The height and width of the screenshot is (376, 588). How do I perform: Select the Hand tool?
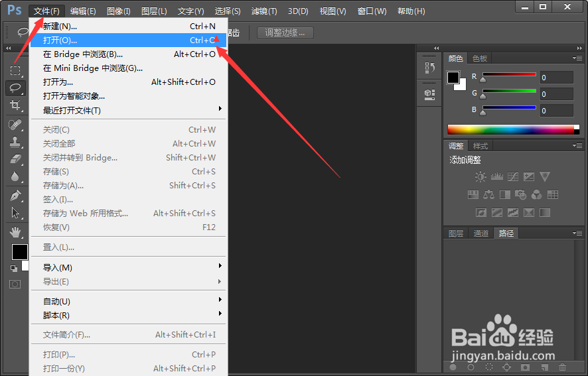tap(15, 232)
